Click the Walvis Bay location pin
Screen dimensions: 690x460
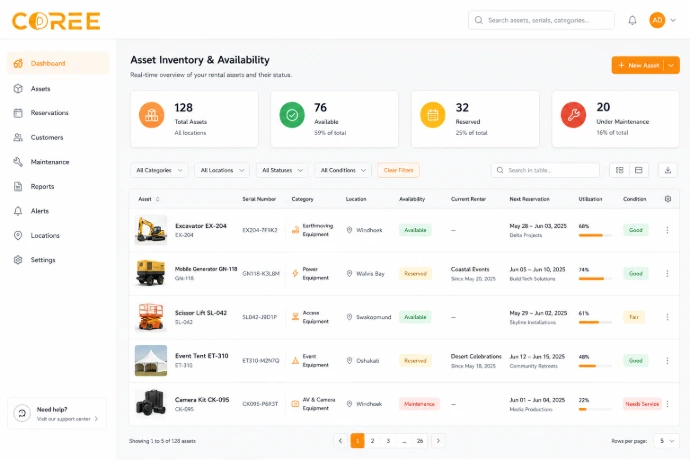[x=349, y=273]
